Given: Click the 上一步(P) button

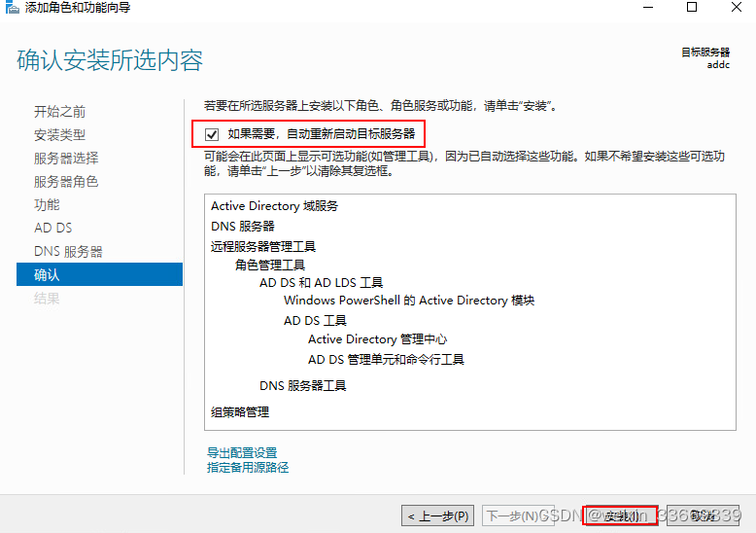Looking at the screenshot, I should click(438, 515).
